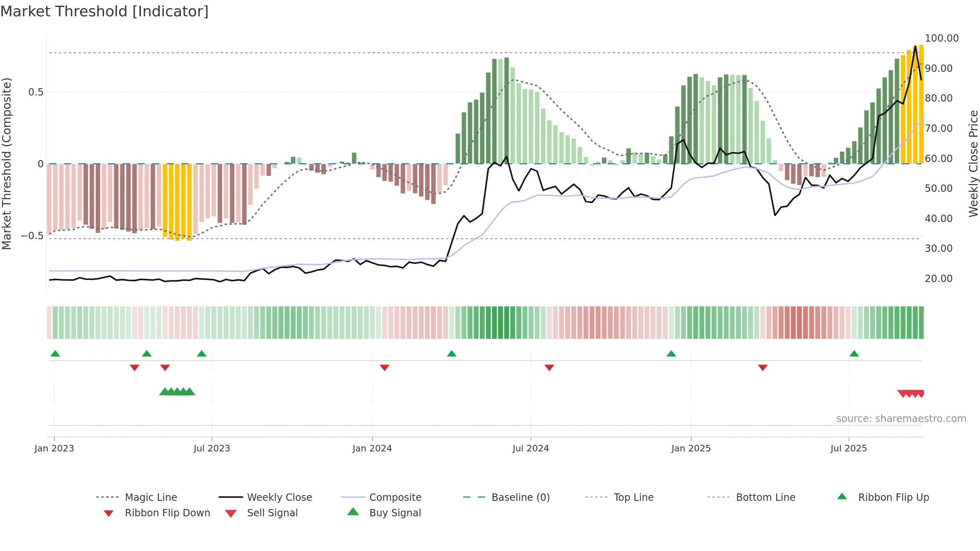Screen dimensions: 980x551
Task: Click the Jul 2024 x-axis label
Action: (531, 448)
